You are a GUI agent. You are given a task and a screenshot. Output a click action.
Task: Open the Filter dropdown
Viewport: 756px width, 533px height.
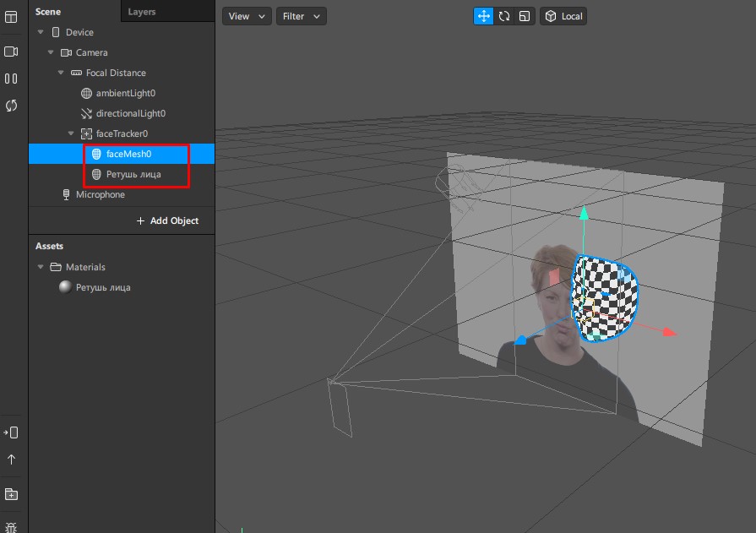(x=302, y=16)
